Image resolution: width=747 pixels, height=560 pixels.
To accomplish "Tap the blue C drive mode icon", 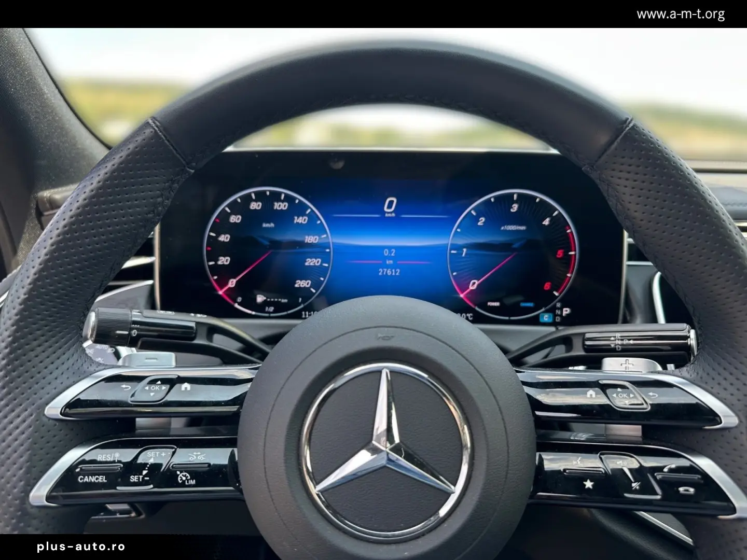I will point(546,318).
